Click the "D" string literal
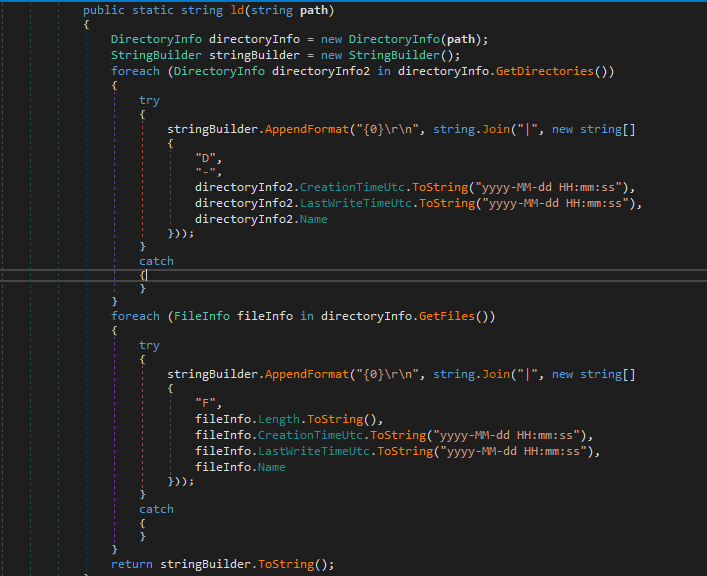 point(205,158)
